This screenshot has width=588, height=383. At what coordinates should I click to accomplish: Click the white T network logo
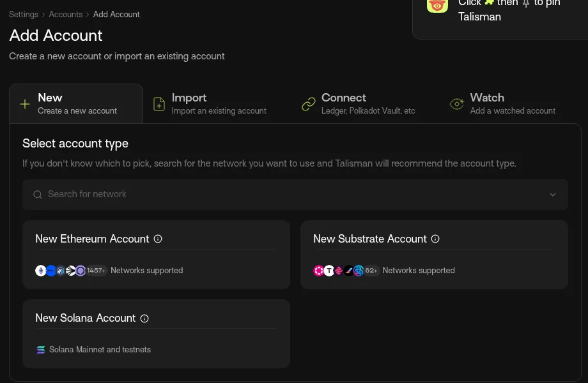[329, 270]
